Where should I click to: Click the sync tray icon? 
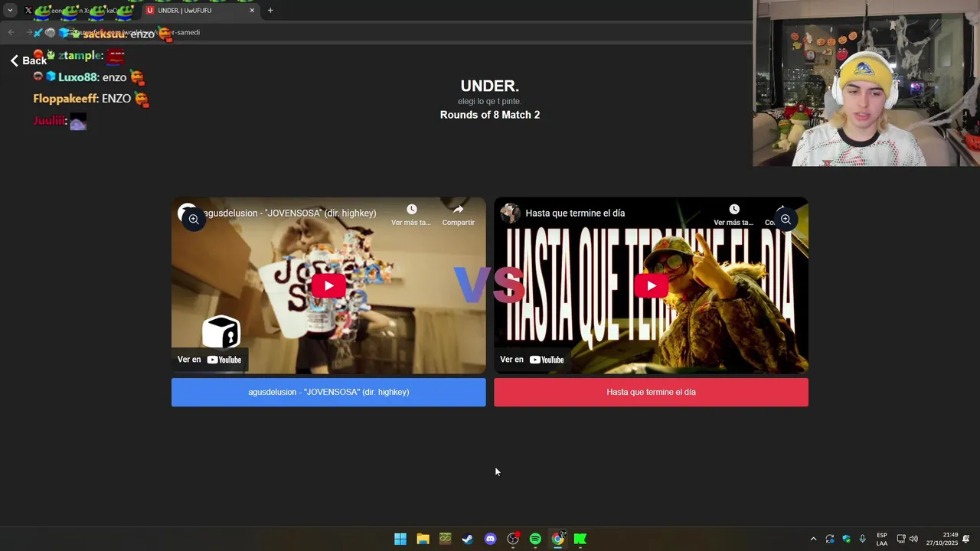(830, 539)
